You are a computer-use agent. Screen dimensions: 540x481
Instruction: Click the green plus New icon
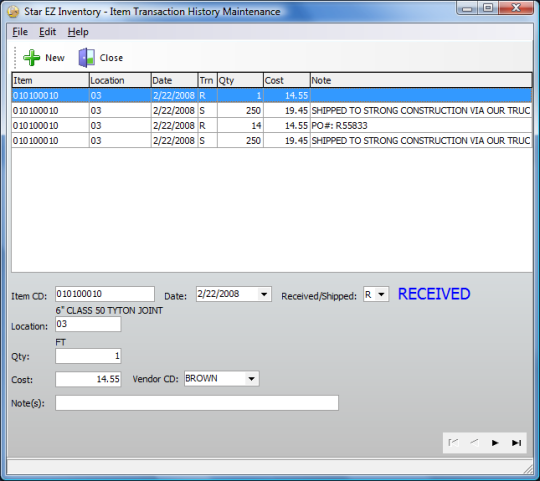coord(31,57)
